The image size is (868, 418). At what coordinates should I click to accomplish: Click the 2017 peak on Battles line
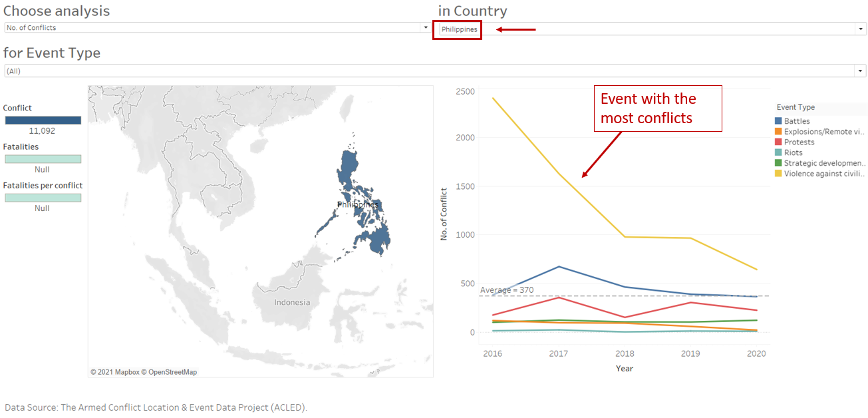[x=559, y=267]
